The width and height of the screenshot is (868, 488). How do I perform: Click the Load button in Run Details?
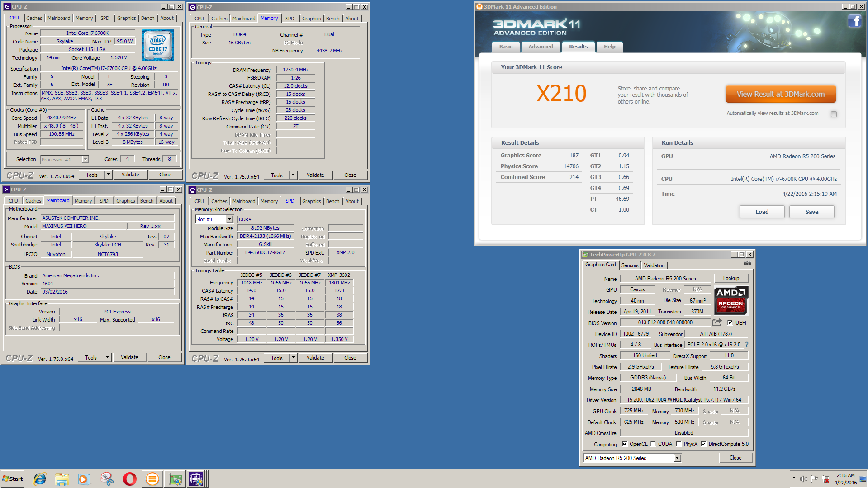(762, 212)
